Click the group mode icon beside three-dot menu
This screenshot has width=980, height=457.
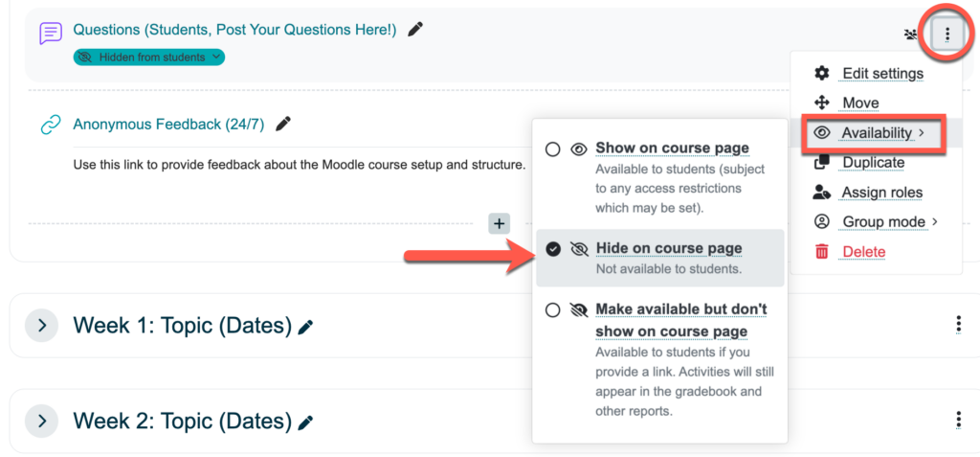click(910, 35)
